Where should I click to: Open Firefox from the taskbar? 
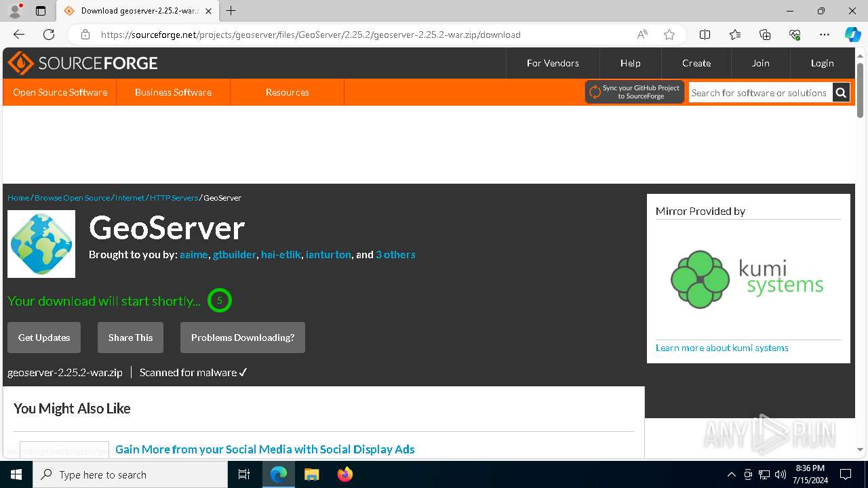tap(344, 474)
